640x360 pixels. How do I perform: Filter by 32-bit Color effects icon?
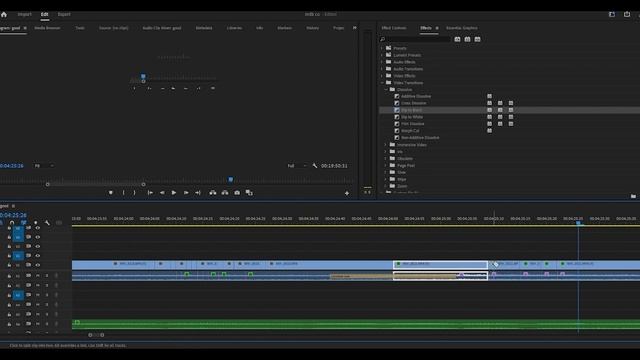467,39
